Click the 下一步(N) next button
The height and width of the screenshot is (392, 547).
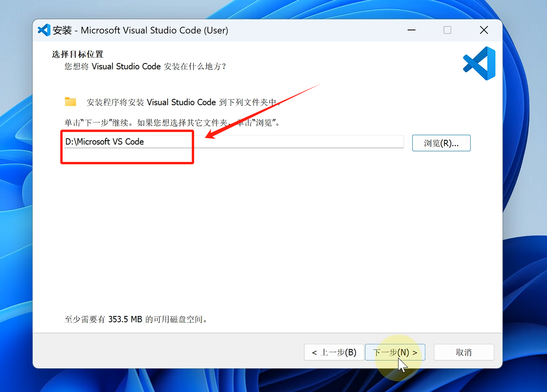point(395,352)
